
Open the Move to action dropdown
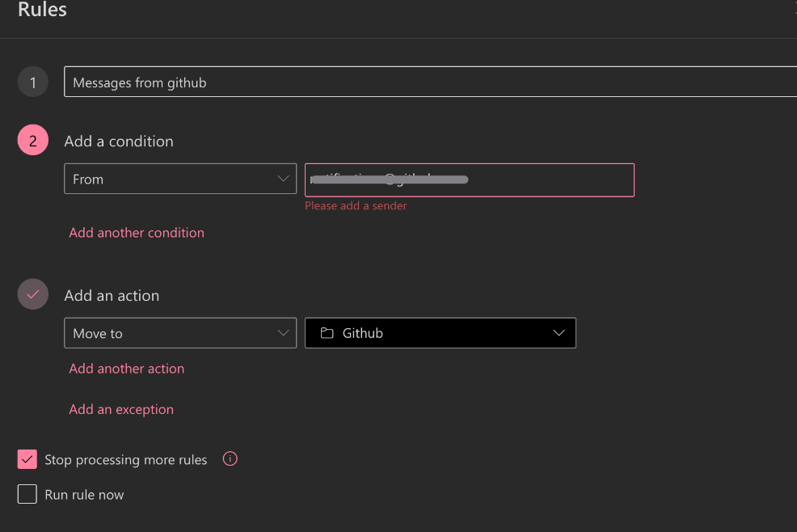pos(180,333)
